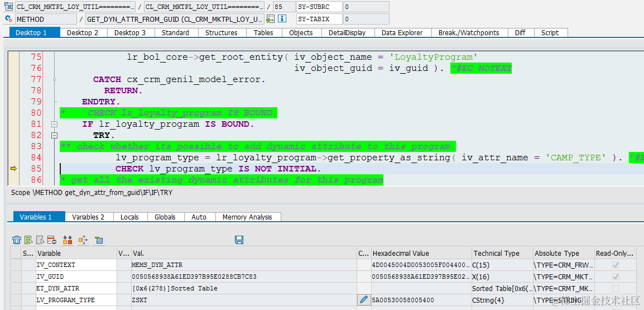Click the gear icon beside METHOD field
Image resolution: width=644 pixels, height=310 pixels.
[8, 19]
